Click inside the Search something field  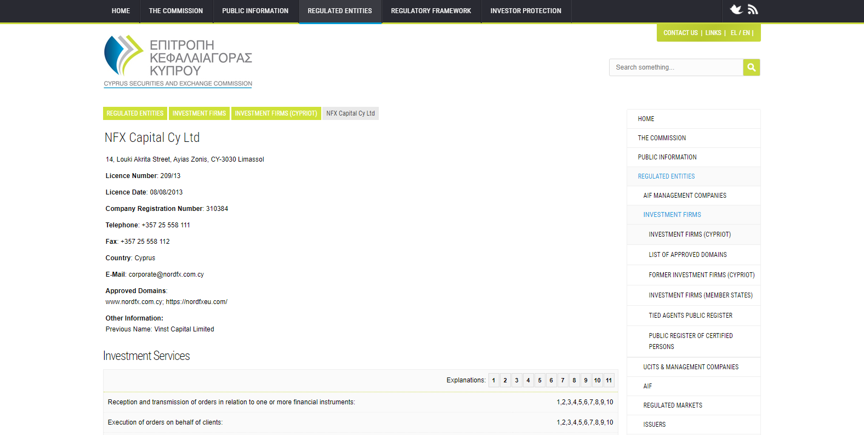click(x=676, y=67)
